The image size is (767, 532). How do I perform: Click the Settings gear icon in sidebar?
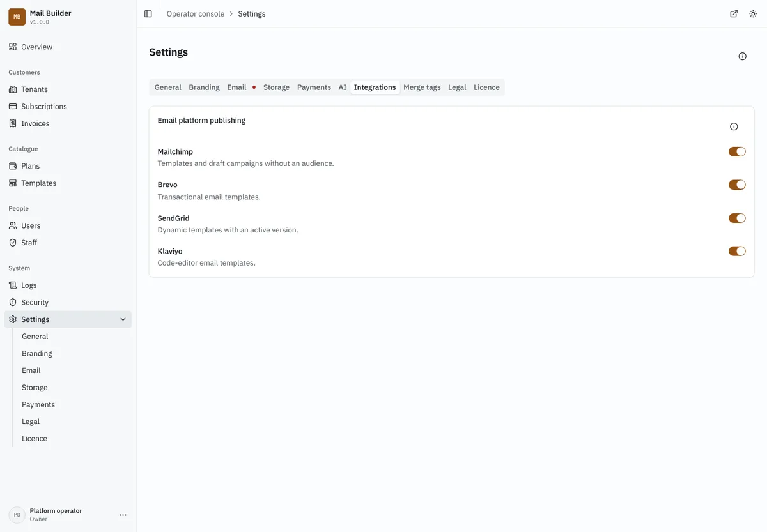pyautogui.click(x=13, y=319)
